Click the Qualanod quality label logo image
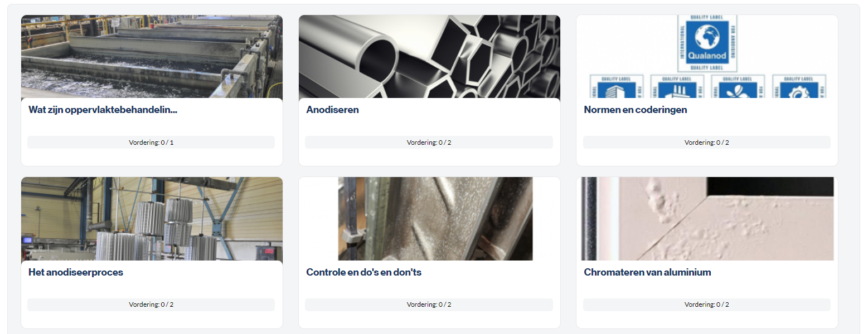868x334 pixels. point(707,43)
